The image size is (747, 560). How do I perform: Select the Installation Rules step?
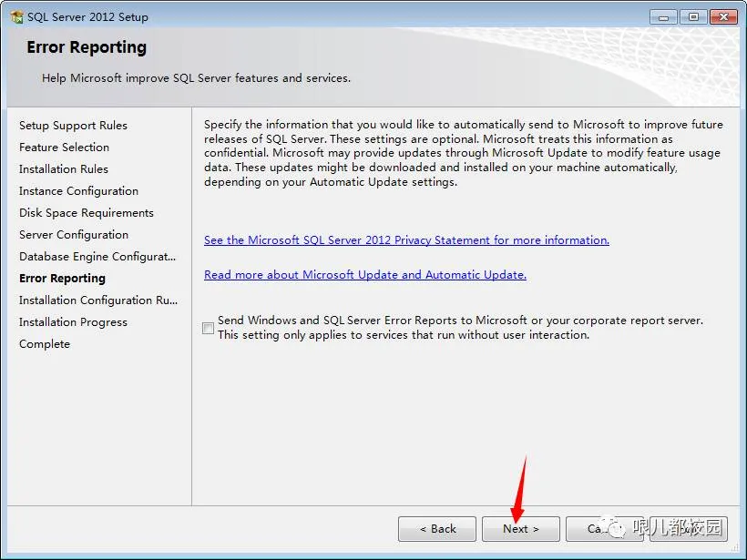tap(64, 169)
